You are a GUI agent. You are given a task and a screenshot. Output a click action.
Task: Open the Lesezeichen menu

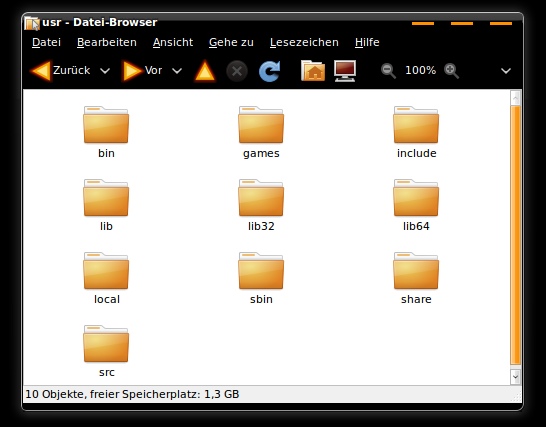[x=304, y=42]
